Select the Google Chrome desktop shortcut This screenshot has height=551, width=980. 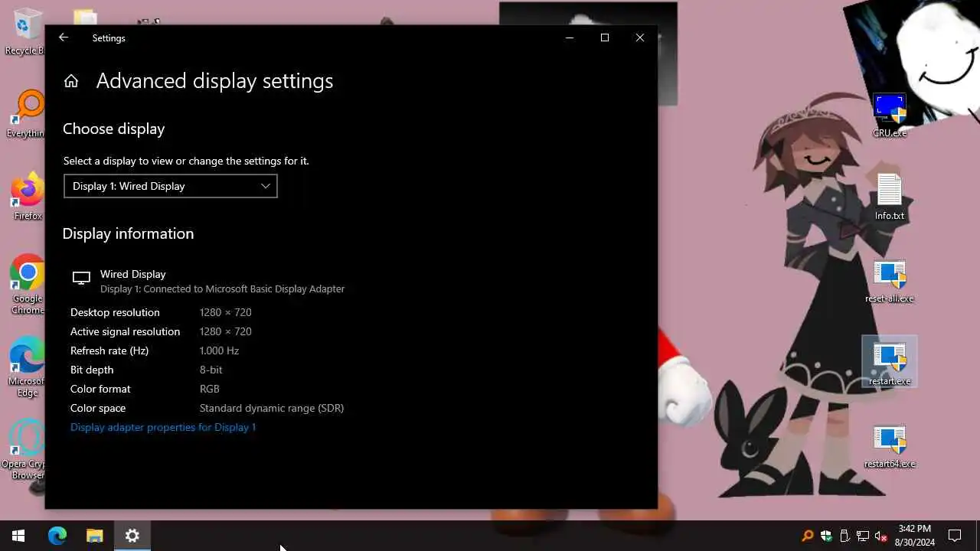(28, 285)
